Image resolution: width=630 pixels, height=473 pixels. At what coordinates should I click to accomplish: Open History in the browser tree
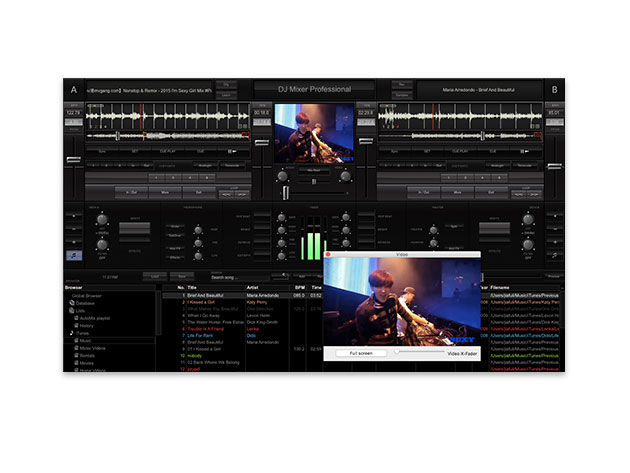click(x=84, y=326)
